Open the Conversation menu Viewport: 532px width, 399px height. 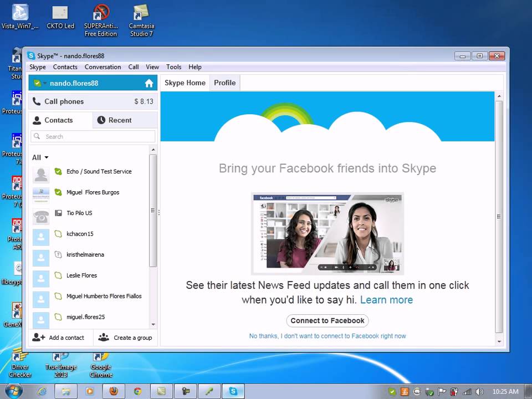point(103,67)
